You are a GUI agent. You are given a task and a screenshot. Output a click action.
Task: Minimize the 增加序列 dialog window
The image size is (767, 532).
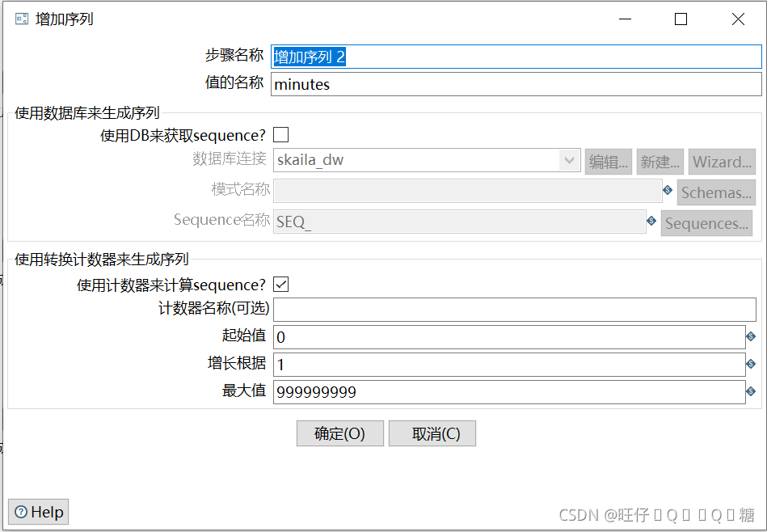625,19
